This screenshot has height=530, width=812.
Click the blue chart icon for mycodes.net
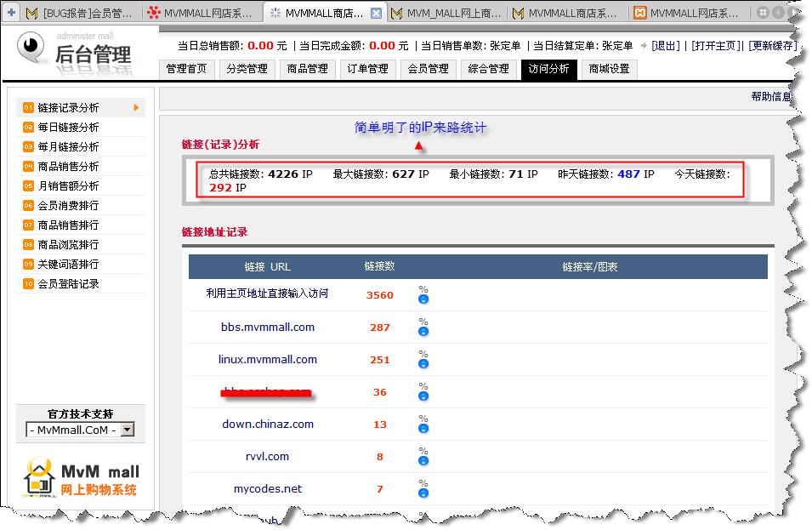tap(423, 493)
